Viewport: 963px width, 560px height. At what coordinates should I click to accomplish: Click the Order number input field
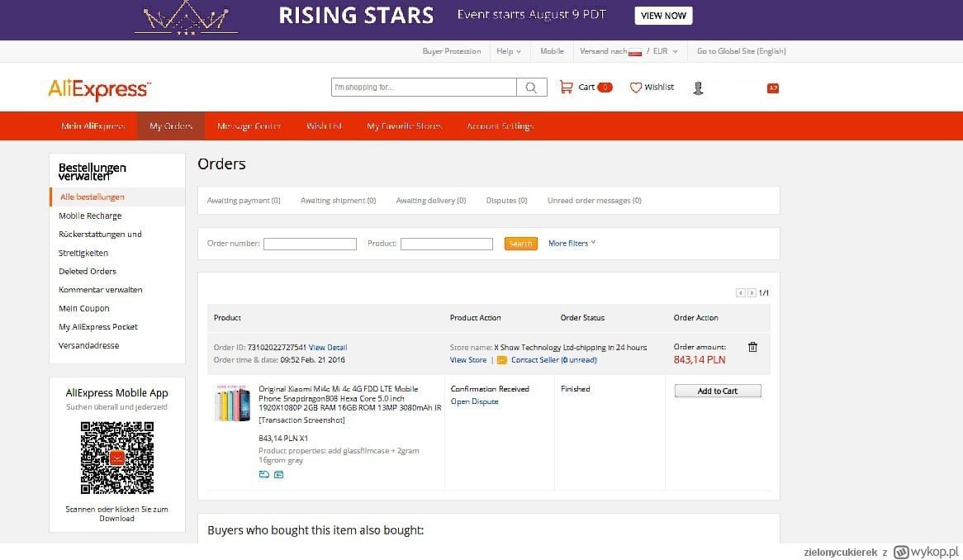pos(311,244)
